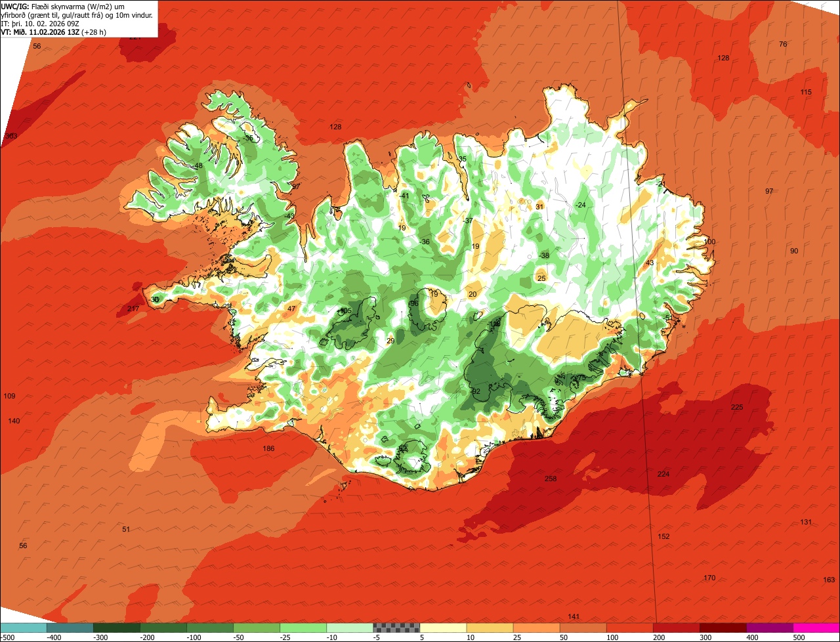The image size is (840, 642).
Task: Click the negative value -37
Action: coord(467,221)
